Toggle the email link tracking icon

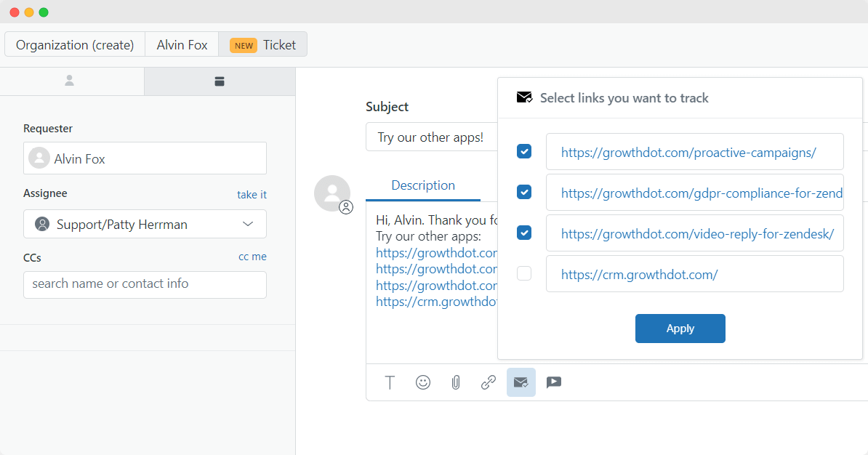pos(521,382)
